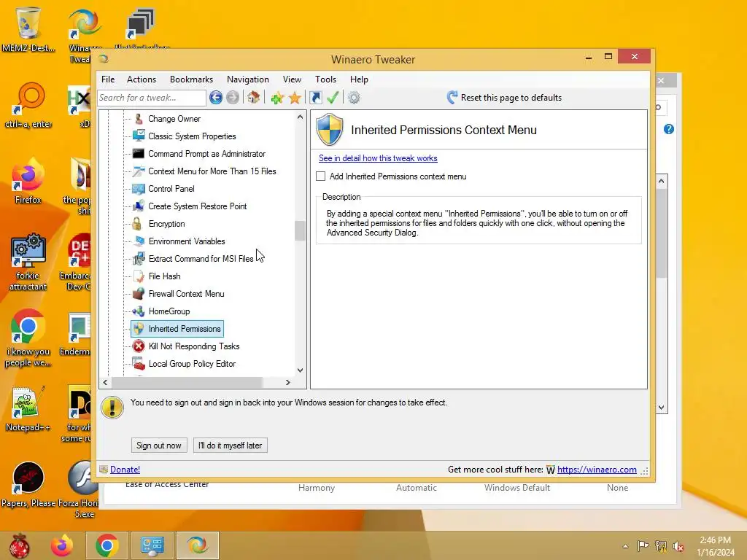The image size is (747, 560).
Task: Open the File menu
Action: tap(108, 79)
